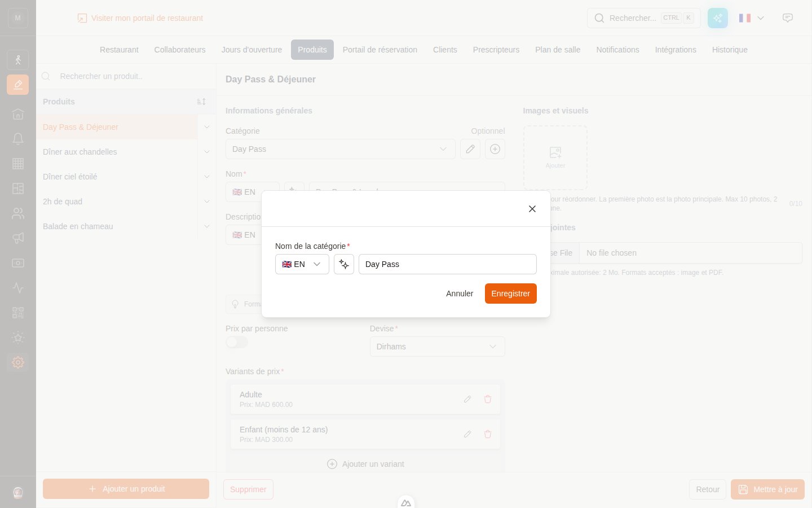Expand the Dîner ciel étoilé chevron
The width and height of the screenshot is (812, 508).
coord(207,177)
